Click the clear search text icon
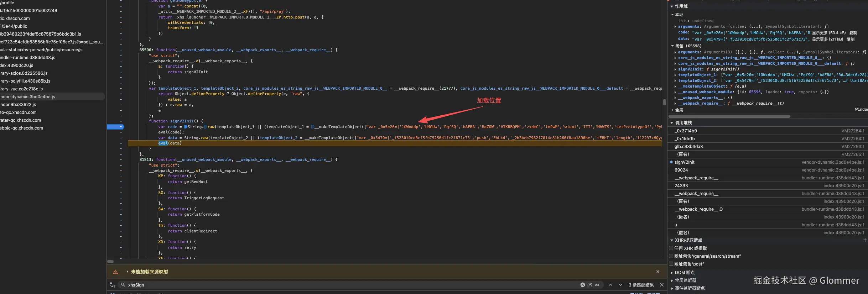Image resolution: width=868 pixels, height=294 pixels. click(582, 285)
